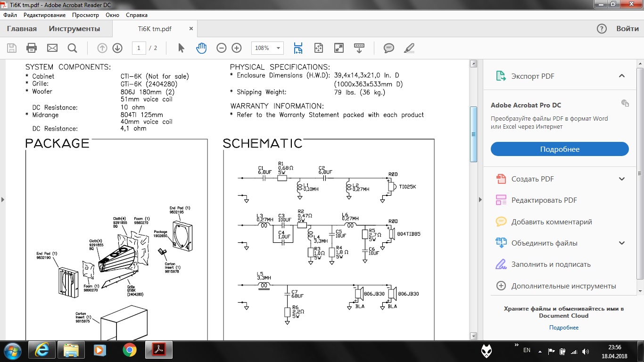Send file by email envelope icon
Screen dimensions: 644x362
pos(52,48)
